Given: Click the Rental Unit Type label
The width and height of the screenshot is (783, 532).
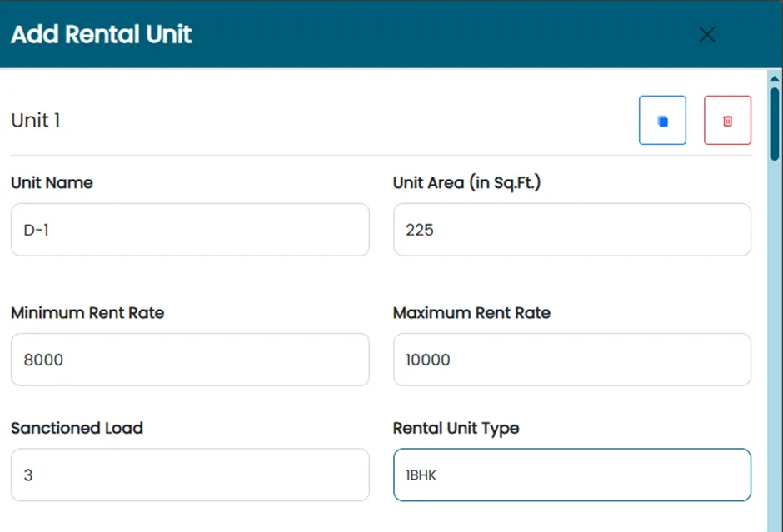Looking at the screenshot, I should pyautogui.click(x=456, y=428).
